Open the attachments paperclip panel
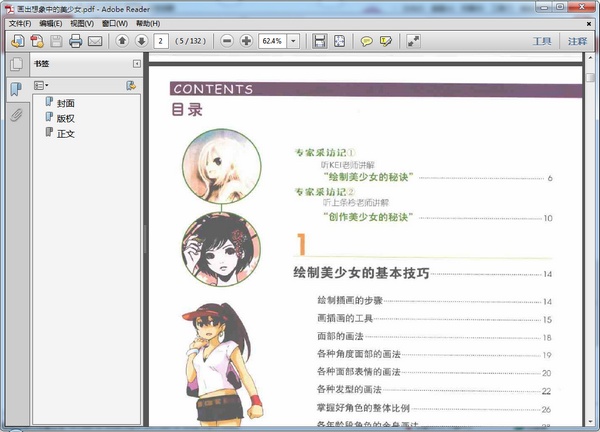The image size is (600, 432). click(x=16, y=115)
